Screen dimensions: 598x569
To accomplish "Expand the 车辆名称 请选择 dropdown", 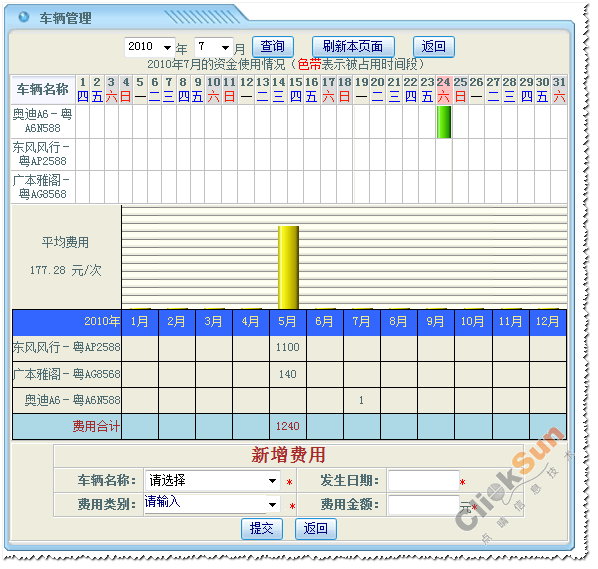I will [x=212, y=480].
